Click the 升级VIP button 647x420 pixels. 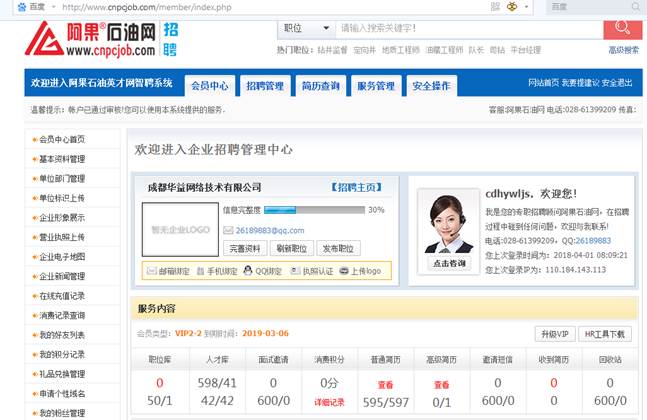click(x=553, y=333)
